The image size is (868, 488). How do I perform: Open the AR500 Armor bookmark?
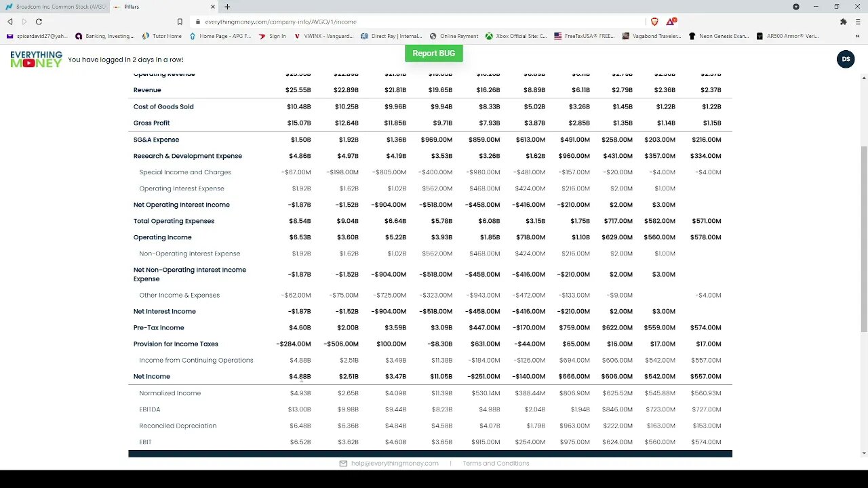[787, 36]
